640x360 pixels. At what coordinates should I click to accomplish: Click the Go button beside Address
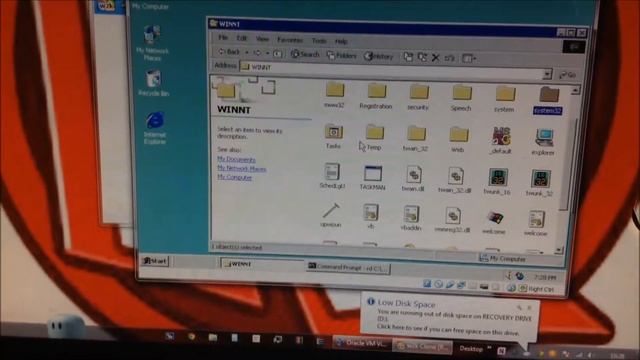click(x=568, y=75)
